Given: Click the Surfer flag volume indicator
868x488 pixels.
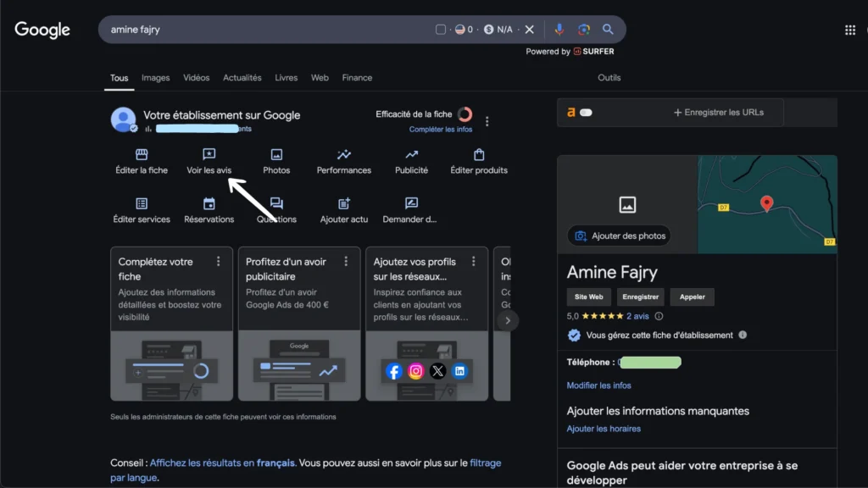Looking at the screenshot, I should 464,30.
